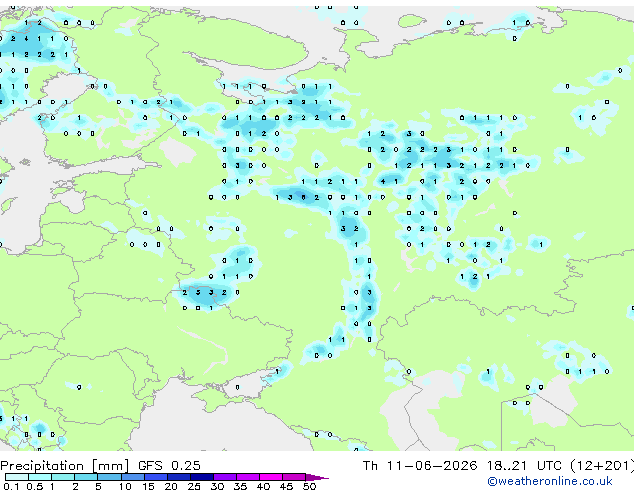
Task: Pick the 30–35 mm purple legend swatch
Action: coord(225,477)
